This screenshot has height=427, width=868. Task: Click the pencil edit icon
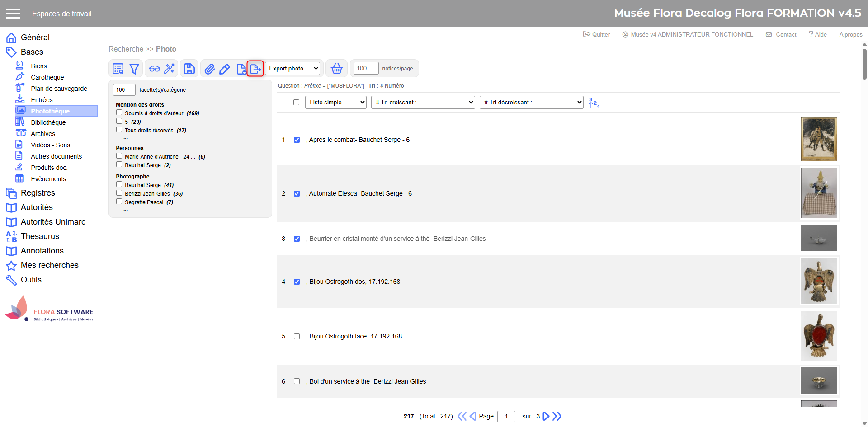point(225,69)
